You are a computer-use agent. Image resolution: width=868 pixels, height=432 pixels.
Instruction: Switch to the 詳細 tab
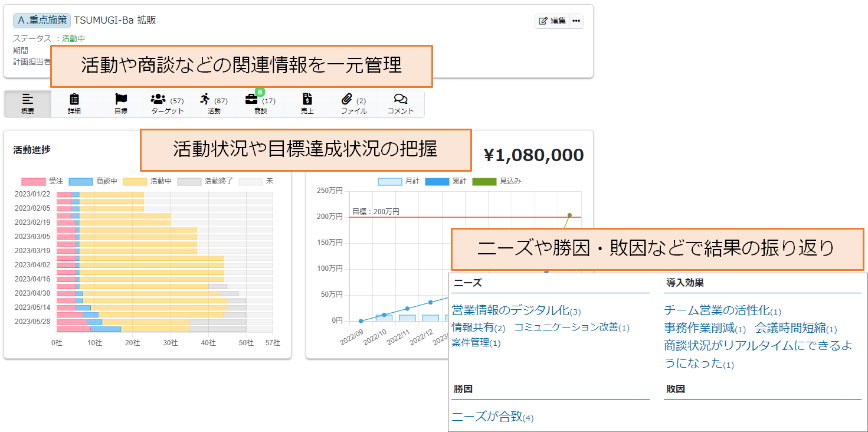pyautogui.click(x=74, y=104)
